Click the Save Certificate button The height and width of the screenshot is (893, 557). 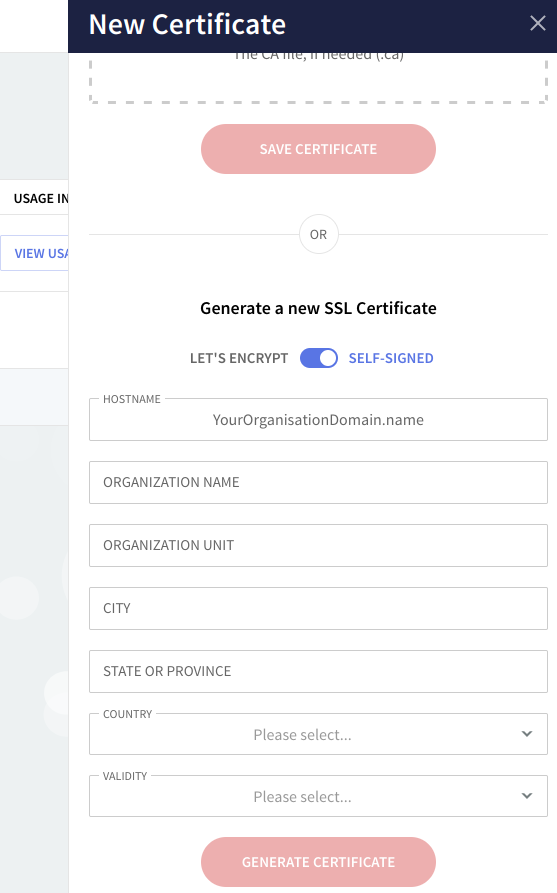(318, 149)
